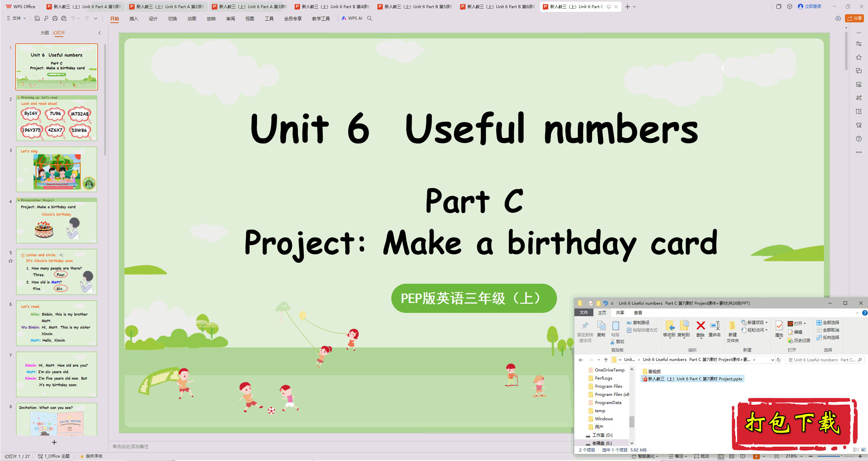Viewport: 868px width, 461px height.
Task: Click 立即登录 to sign in
Action: click(x=810, y=6)
